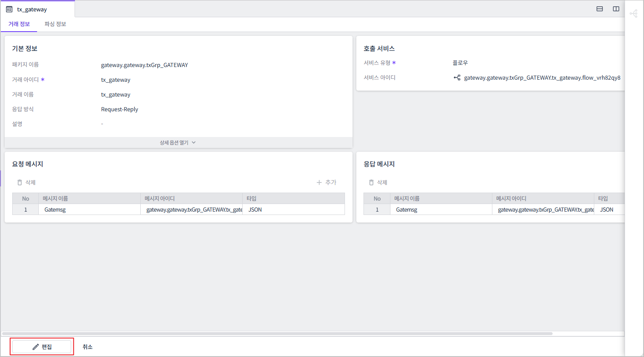The image size is (644, 357).
Task: Click the 패키지 이름 label
Action: [25, 64]
